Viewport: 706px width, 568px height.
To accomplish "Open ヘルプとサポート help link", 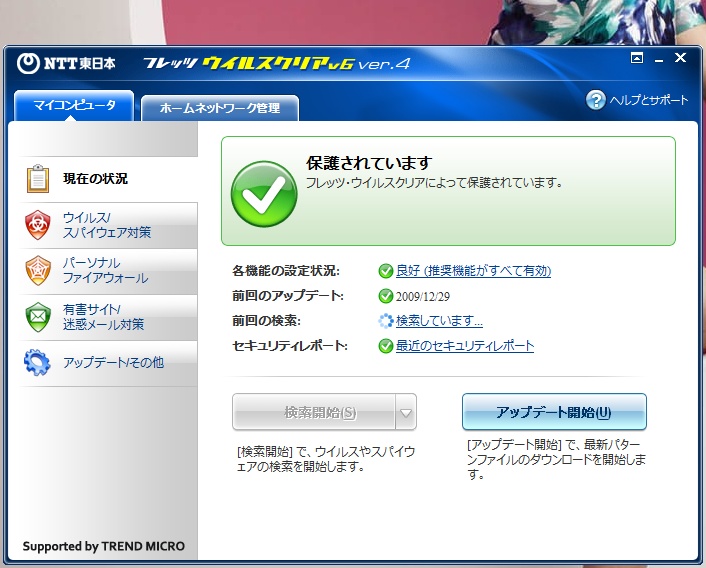I will [649, 100].
